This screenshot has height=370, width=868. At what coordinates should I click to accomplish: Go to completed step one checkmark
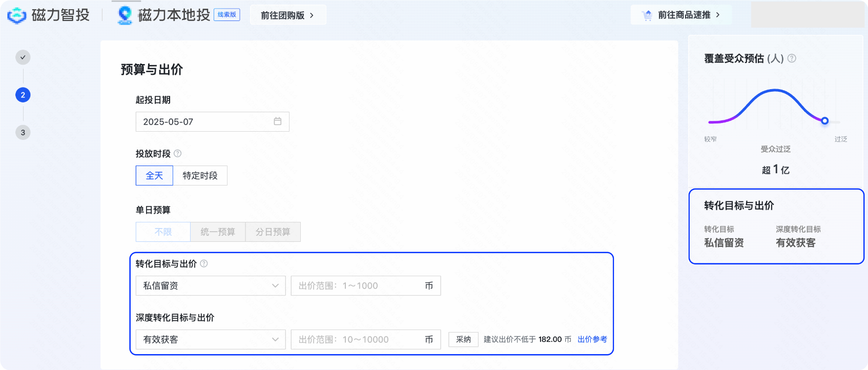click(23, 57)
